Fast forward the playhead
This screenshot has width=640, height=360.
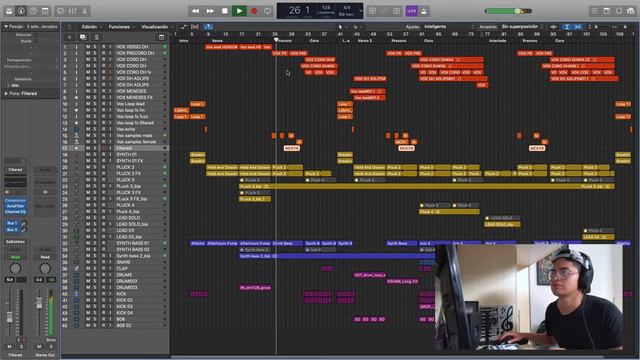click(210, 11)
